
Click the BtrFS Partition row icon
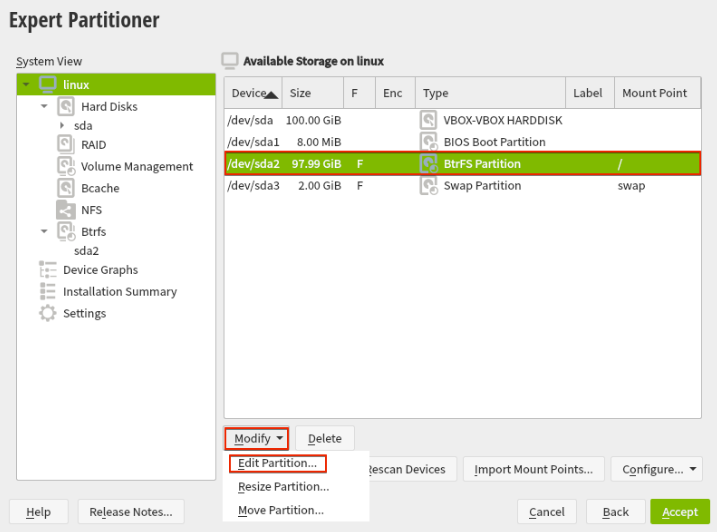pos(429,164)
